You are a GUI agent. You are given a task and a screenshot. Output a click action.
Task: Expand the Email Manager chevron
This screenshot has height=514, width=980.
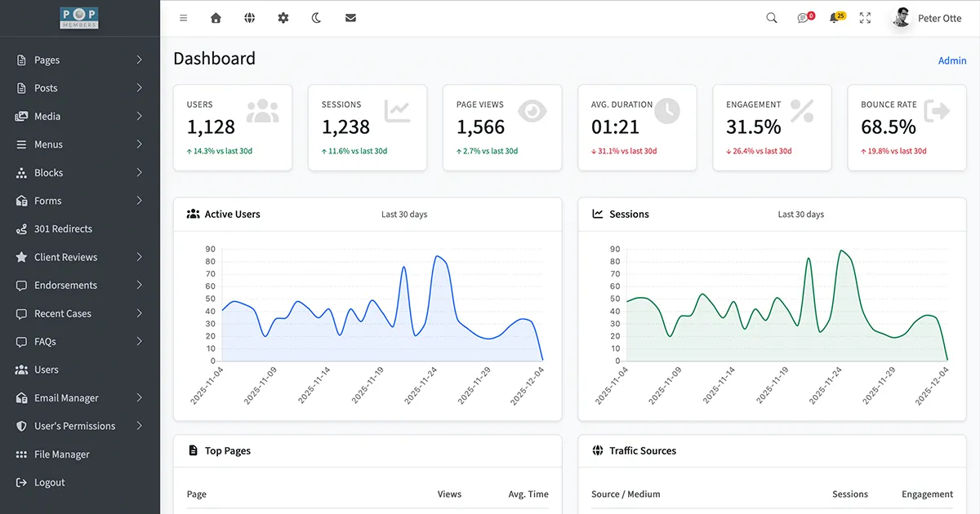pos(140,398)
